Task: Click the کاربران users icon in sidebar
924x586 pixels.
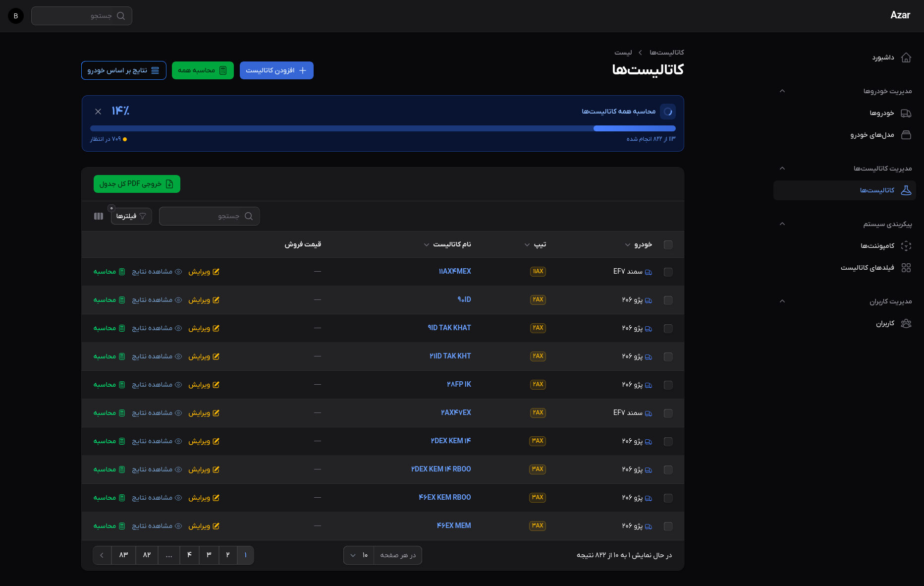Action: pos(906,323)
